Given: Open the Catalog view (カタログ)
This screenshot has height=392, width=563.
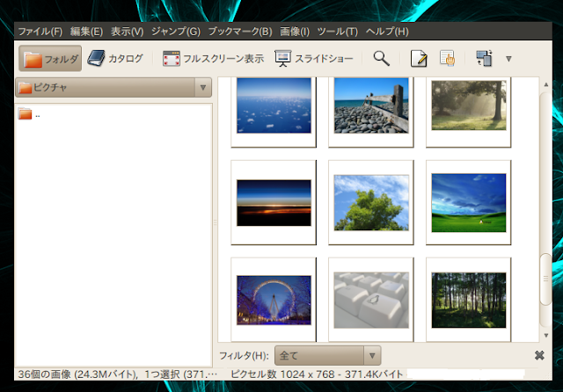Looking at the screenshot, I should coord(115,59).
